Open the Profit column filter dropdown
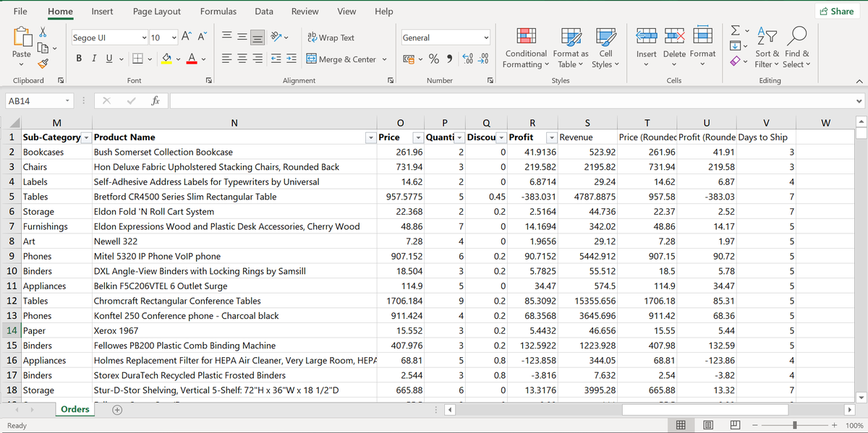The height and width of the screenshot is (433, 868). pyautogui.click(x=552, y=137)
